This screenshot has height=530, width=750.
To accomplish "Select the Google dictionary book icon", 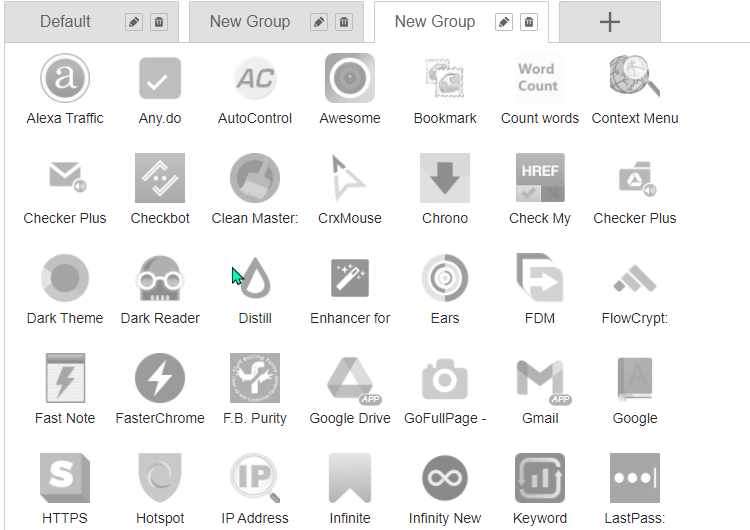I will [x=635, y=379].
